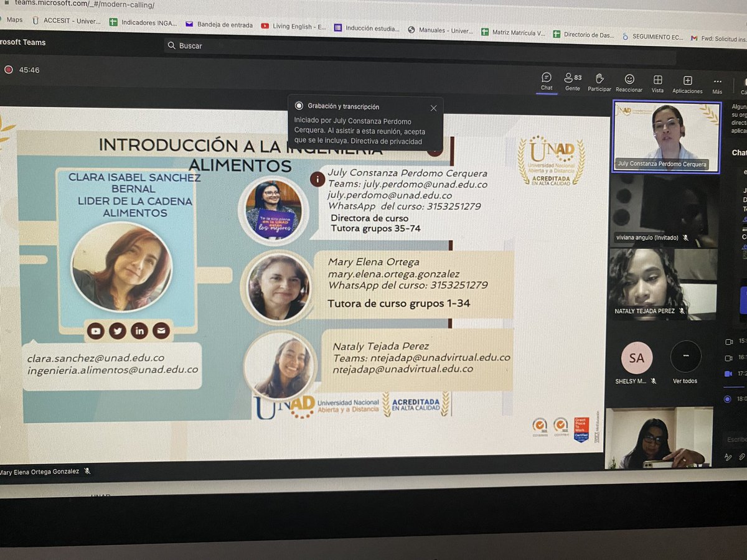Raise hand using the Participar icon
Screen dimensions: 747x560
[599, 82]
